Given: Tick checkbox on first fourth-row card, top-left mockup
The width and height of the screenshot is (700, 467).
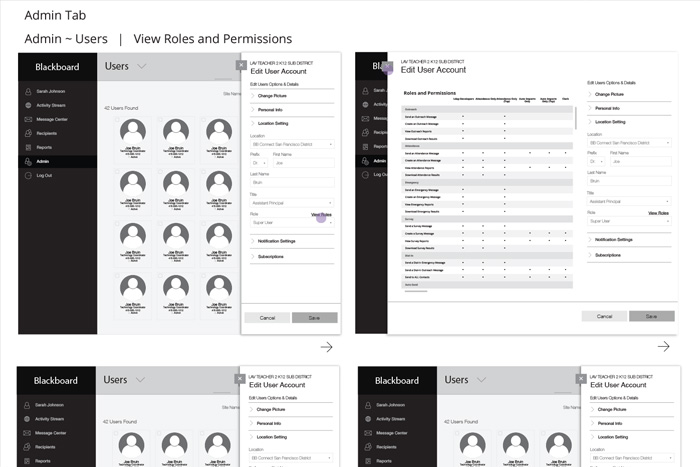Looking at the screenshot, I should pos(117,275).
